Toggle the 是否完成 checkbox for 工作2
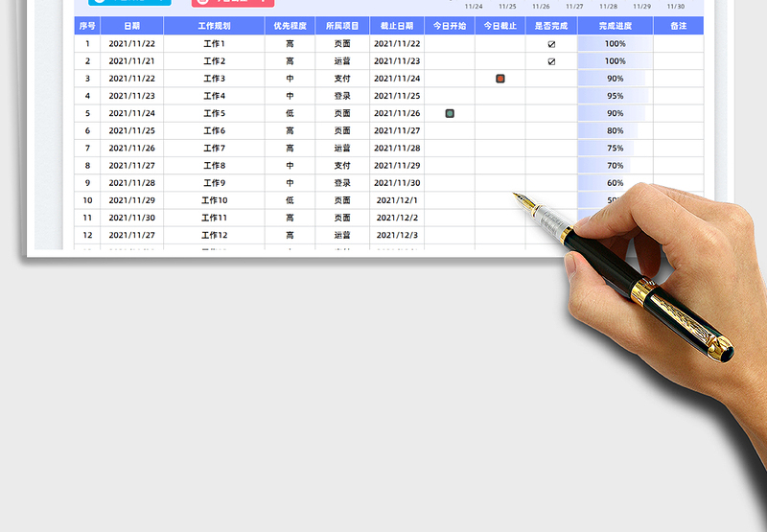The image size is (767, 532). [x=551, y=61]
